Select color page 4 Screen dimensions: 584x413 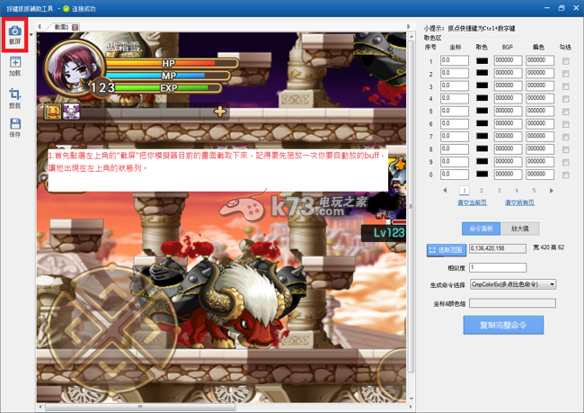click(x=517, y=190)
